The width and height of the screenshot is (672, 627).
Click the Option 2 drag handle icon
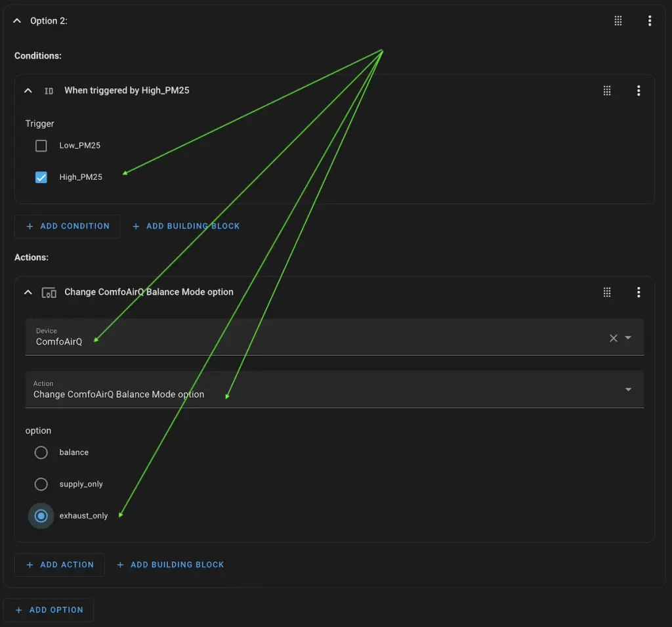(618, 21)
